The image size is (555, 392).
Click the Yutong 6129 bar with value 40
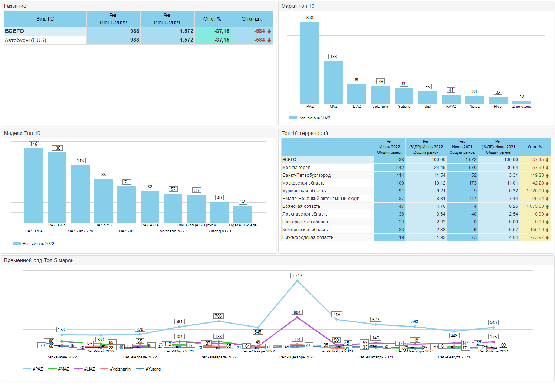[x=219, y=212]
